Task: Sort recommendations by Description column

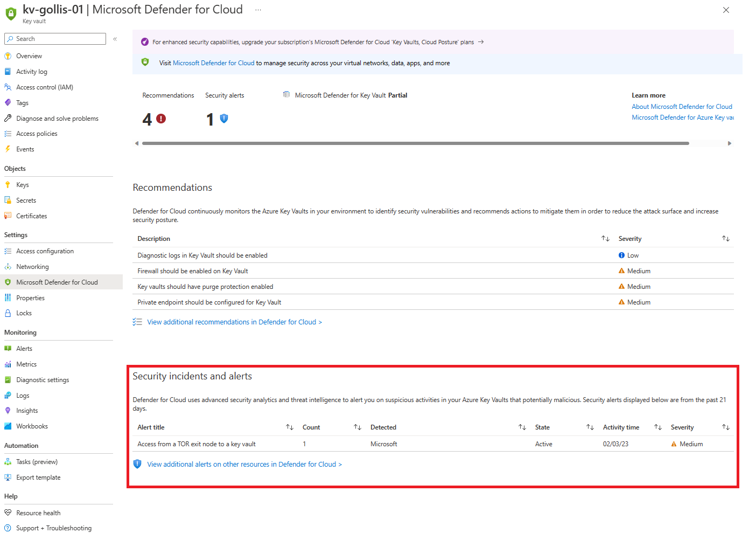Action: tap(605, 239)
